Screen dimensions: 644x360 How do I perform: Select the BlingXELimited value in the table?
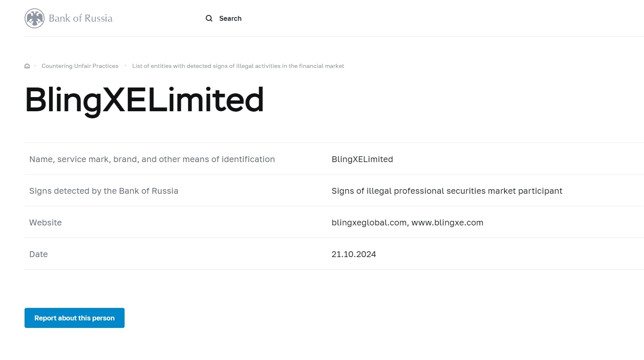(362, 159)
